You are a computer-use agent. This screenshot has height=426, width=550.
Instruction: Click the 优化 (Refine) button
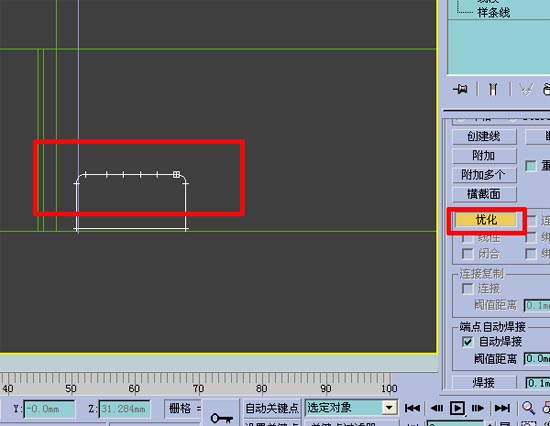click(x=486, y=220)
